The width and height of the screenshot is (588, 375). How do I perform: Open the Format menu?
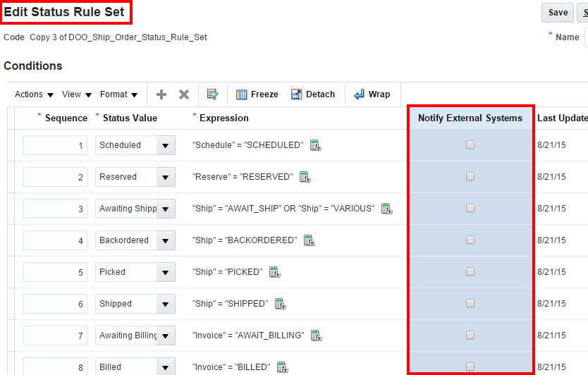click(x=118, y=94)
